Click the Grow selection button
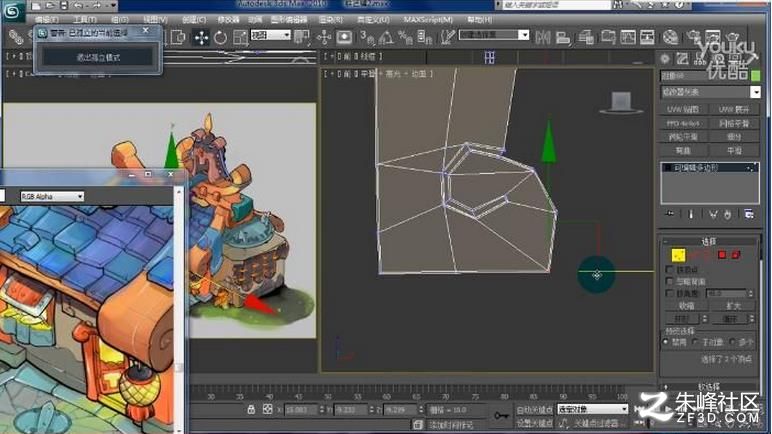This screenshot has height=434, width=772. click(x=734, y=306)
